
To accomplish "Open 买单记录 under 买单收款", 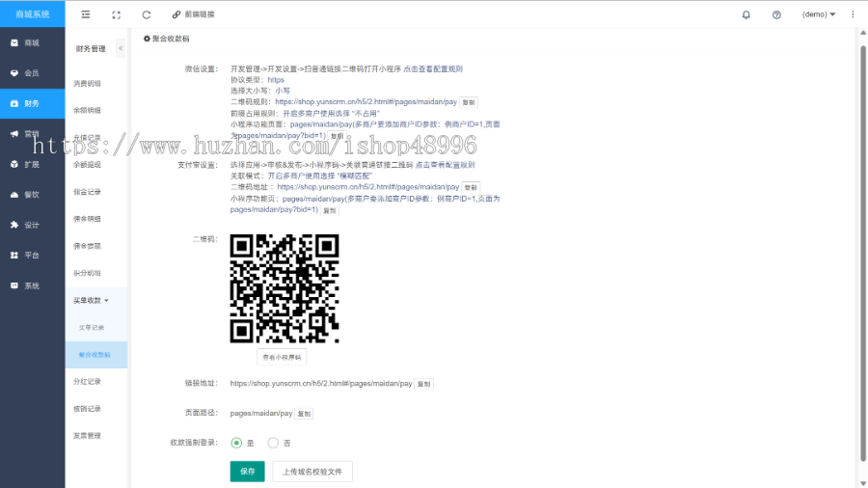I will tap(92, 328).
